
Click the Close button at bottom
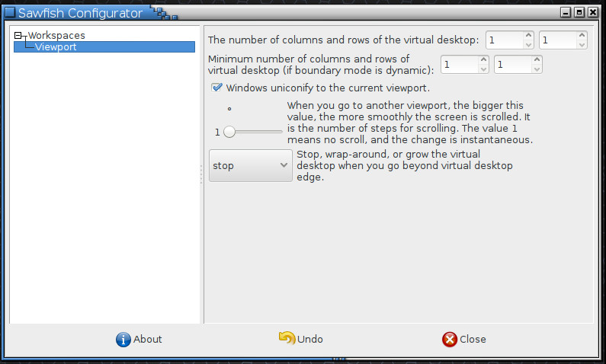463,340
